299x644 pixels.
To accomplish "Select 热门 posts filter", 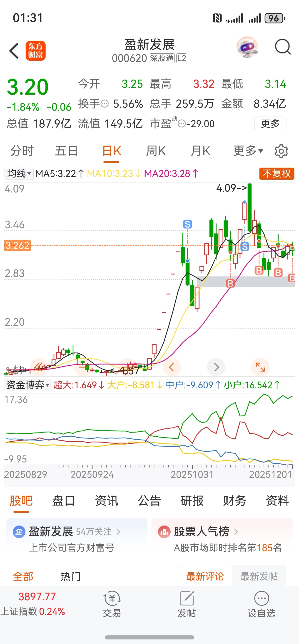I will pos(71,577).
